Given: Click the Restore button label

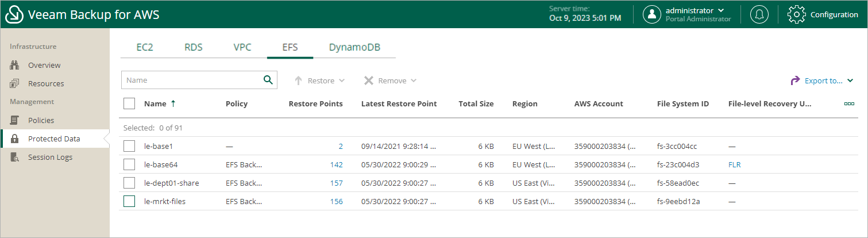Looking at the screenshot, I should (x=321, y=81).
